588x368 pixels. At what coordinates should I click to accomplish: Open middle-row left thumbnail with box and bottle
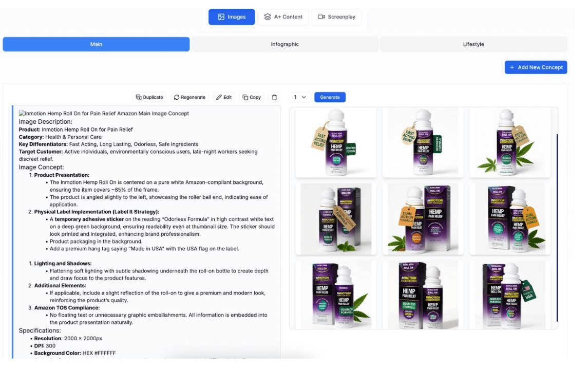[336, 219]
